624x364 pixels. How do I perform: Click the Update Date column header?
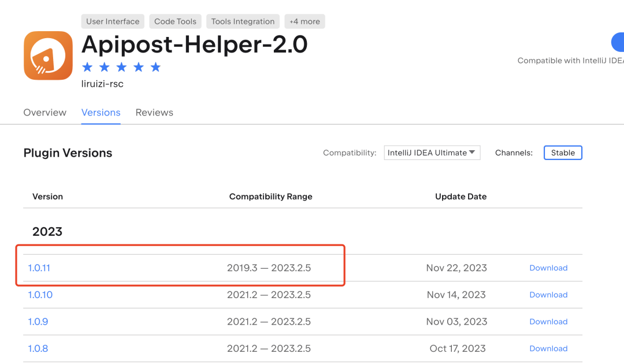[x=461, y=196]
